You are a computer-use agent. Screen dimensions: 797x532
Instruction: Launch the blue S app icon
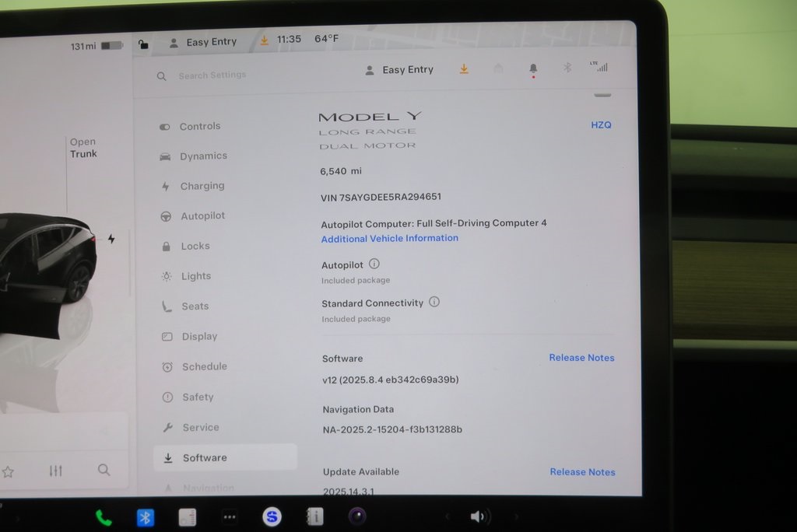272,516
